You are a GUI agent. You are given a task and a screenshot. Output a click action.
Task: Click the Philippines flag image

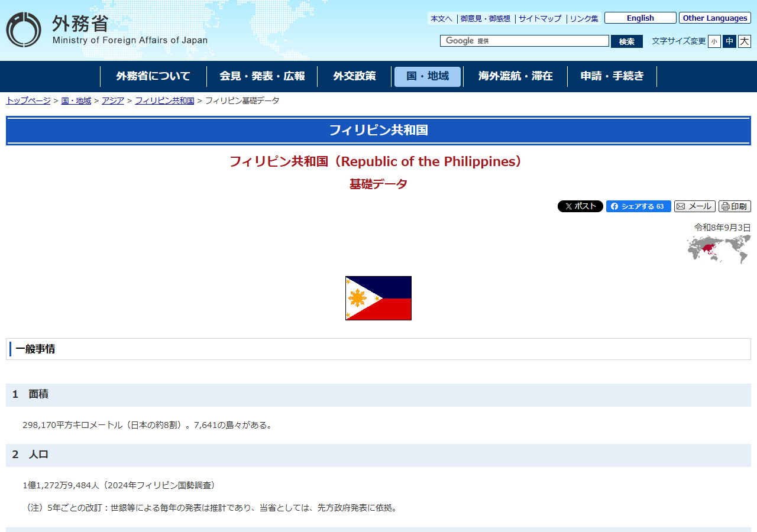pos(378,298)
